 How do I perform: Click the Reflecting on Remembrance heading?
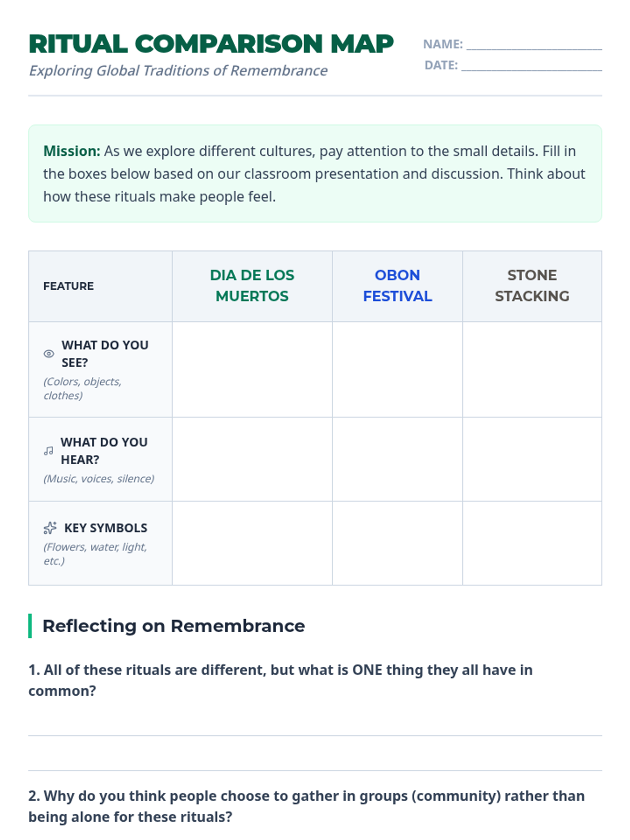click(173, 626)
